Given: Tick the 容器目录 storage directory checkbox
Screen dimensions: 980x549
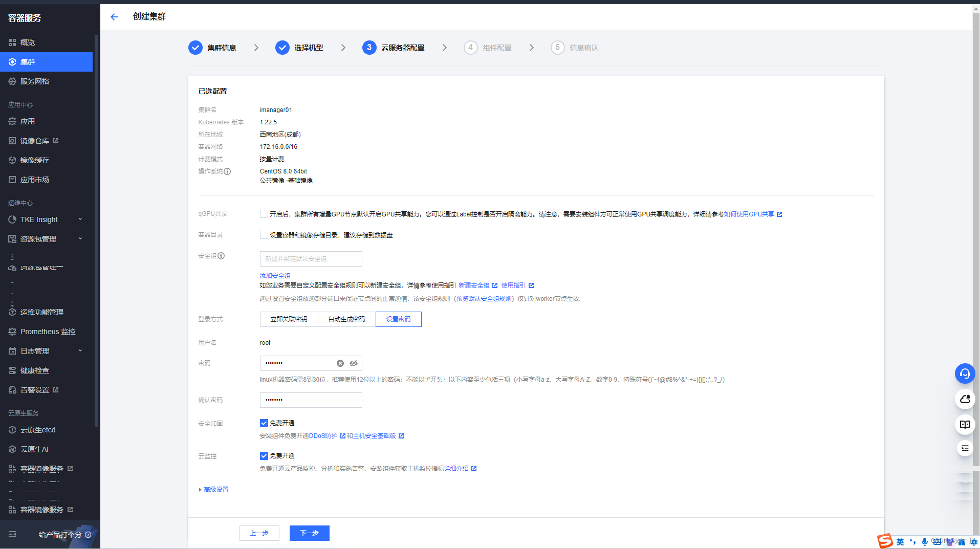Looking at the screenshot, I should point(264,235).
